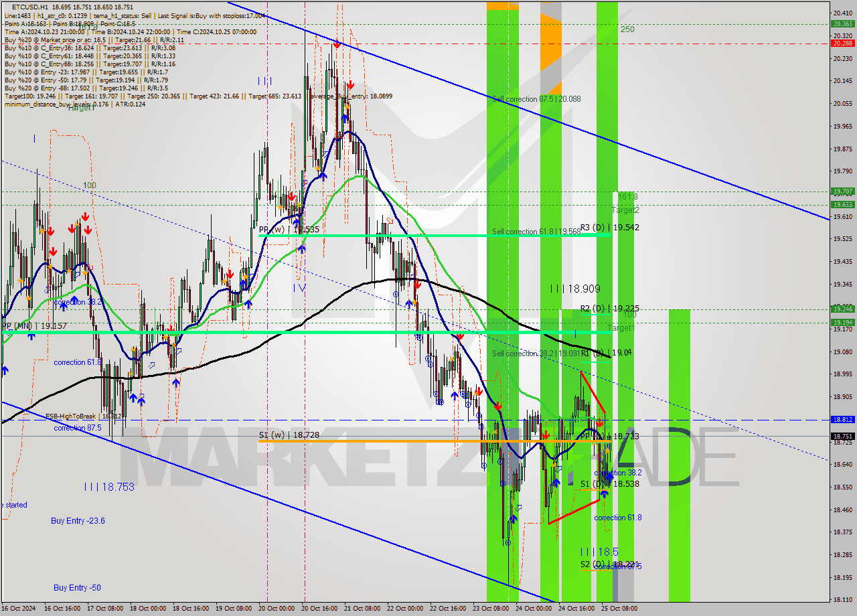
Task: Click the 'PP (w) | 19.535' pivot label
Action: pyautogui.click(x=289, y=229)
